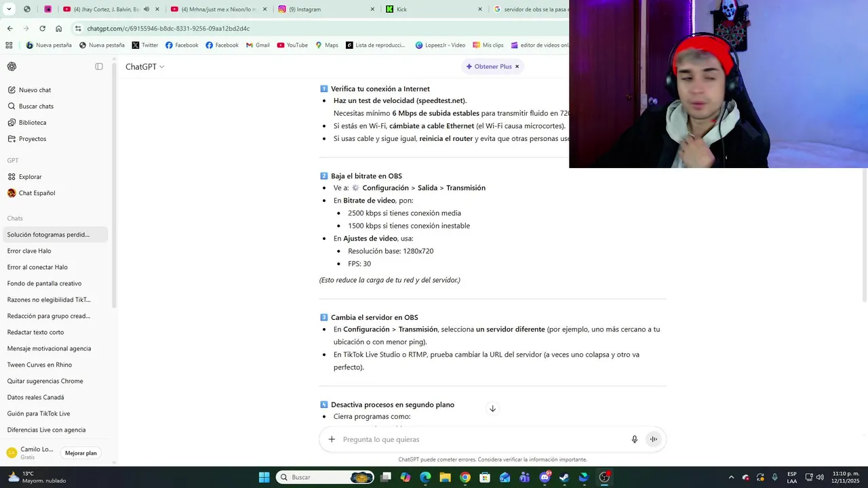The image size is (868, 488).
Task: Open Windows Start menu
Action: point(264,477)
